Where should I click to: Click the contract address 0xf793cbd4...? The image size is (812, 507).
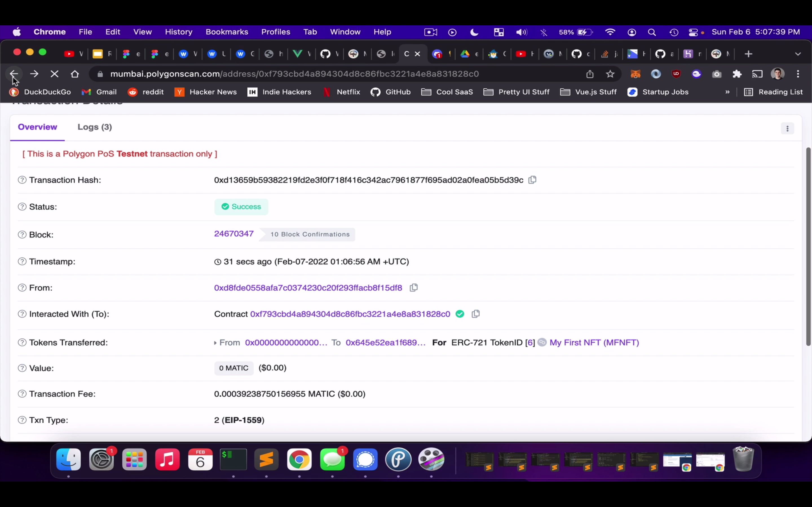pos(350,314)
